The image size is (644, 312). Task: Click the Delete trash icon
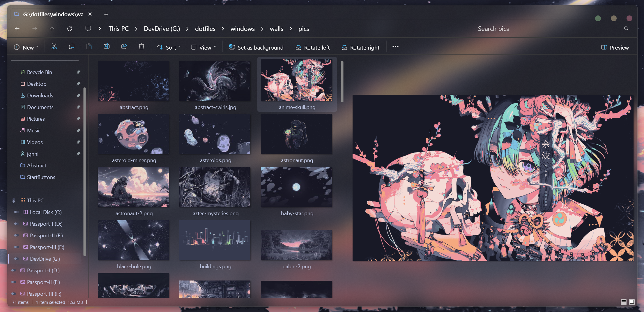coord(141,47)
